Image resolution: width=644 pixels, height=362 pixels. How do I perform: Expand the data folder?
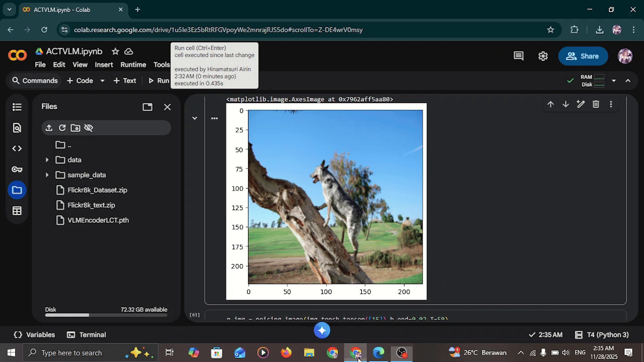tap(47, 160)
